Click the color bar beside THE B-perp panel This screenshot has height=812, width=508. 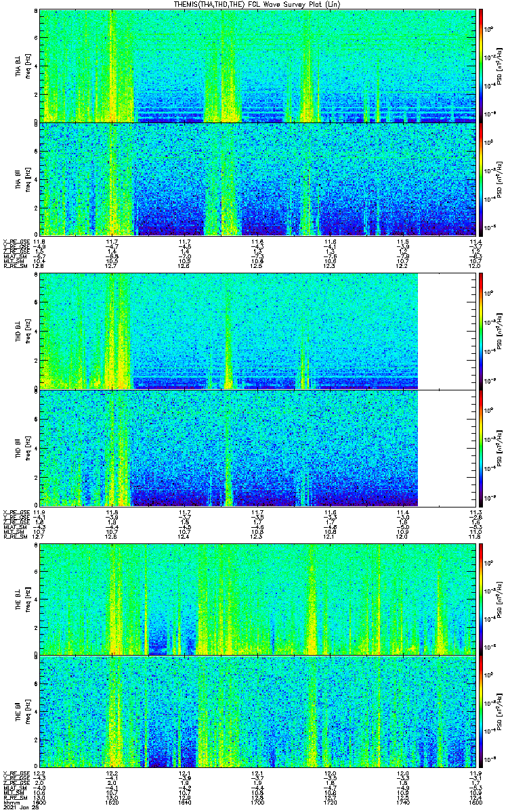click(481, 598)
